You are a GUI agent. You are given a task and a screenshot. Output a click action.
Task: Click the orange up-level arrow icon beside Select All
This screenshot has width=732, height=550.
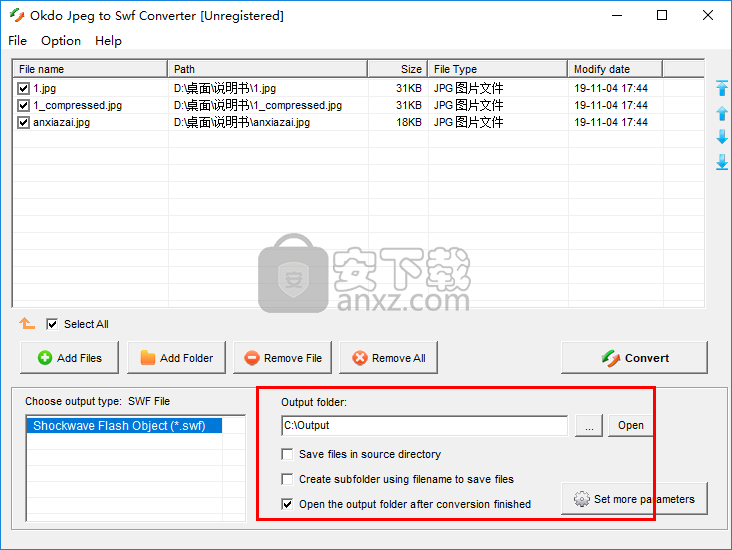(27, 323)
